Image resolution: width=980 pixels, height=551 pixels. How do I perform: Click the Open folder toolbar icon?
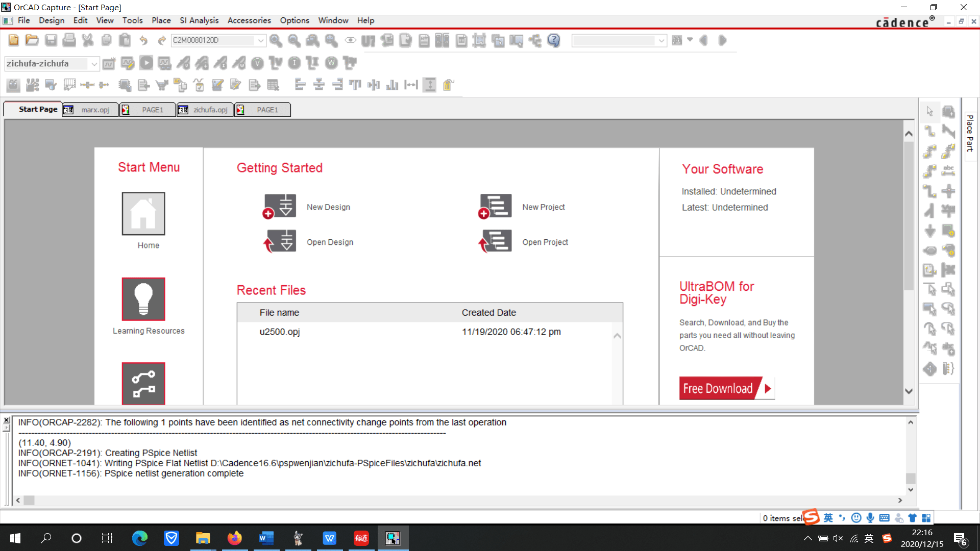32,40
